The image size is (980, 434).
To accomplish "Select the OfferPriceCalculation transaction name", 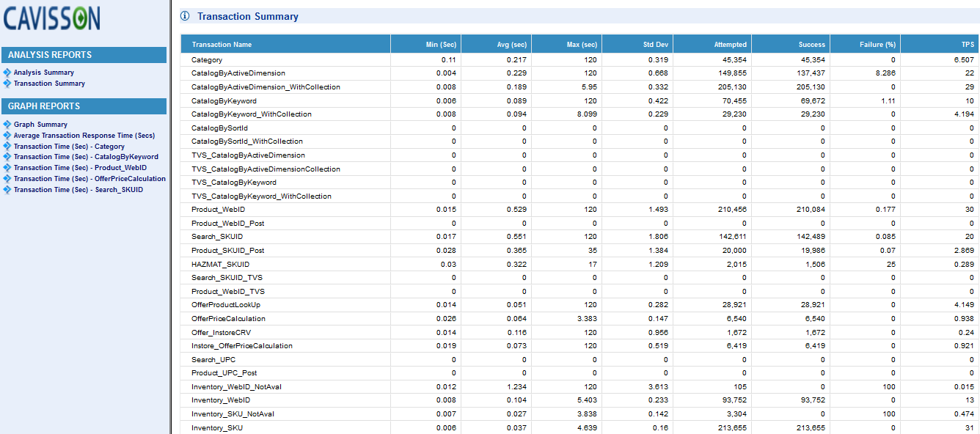I will pyautogui.click(x=228, y=319).
